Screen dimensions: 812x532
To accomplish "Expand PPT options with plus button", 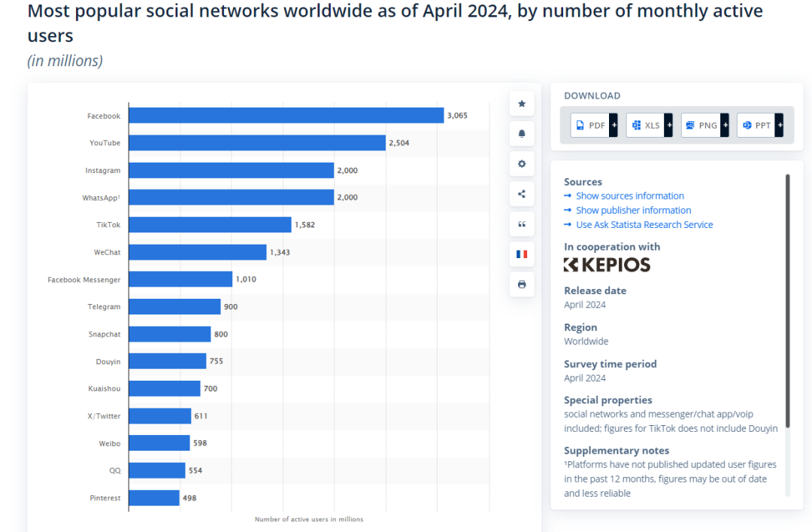I will 780,125.
